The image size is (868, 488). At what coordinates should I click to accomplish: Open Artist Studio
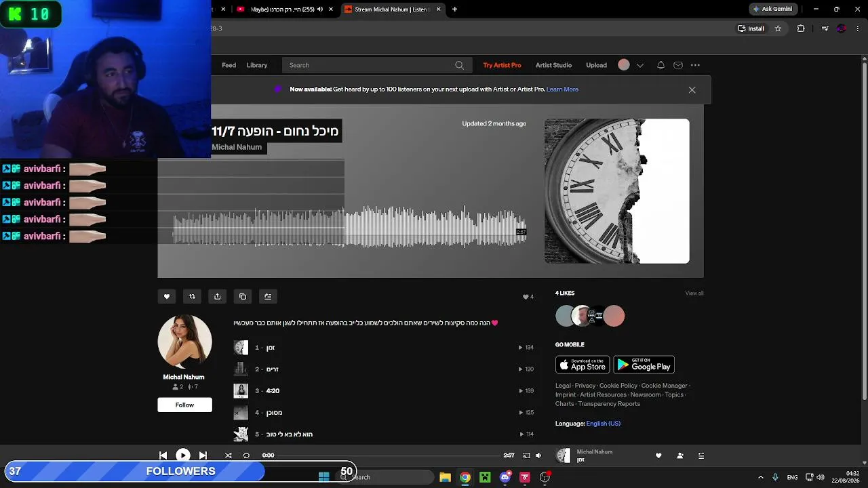point(553,65)
